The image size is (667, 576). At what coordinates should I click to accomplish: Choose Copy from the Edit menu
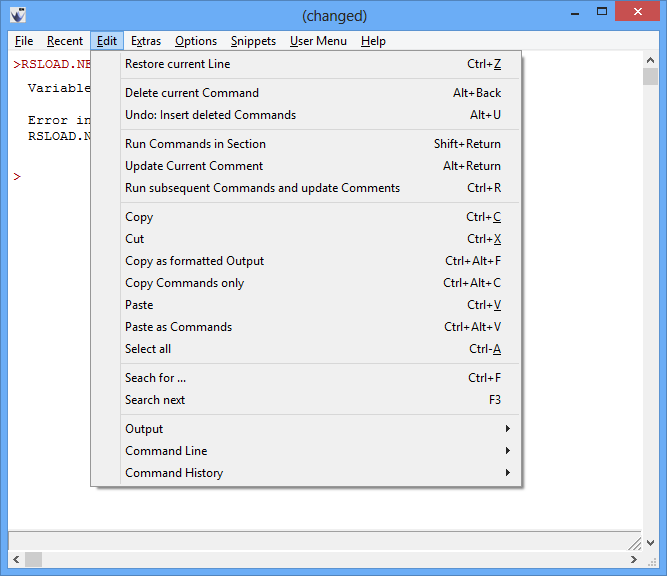(x=306, y=217)
